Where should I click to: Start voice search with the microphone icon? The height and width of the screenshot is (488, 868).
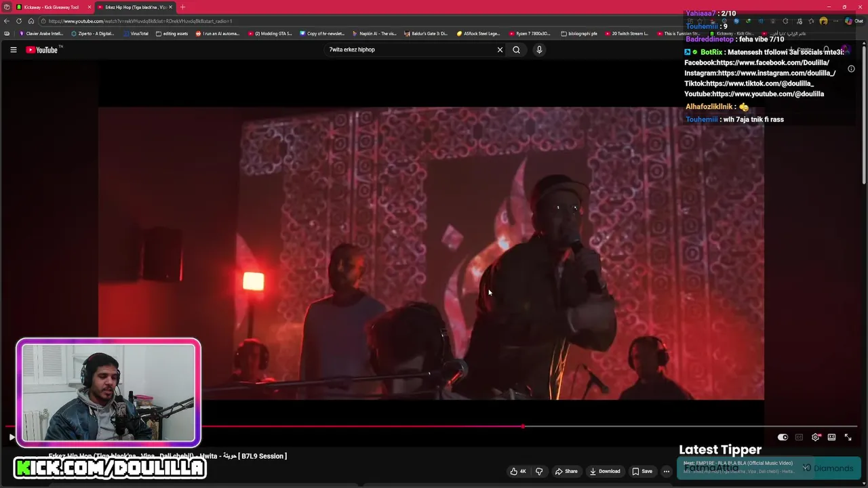(x=539, y=49)
